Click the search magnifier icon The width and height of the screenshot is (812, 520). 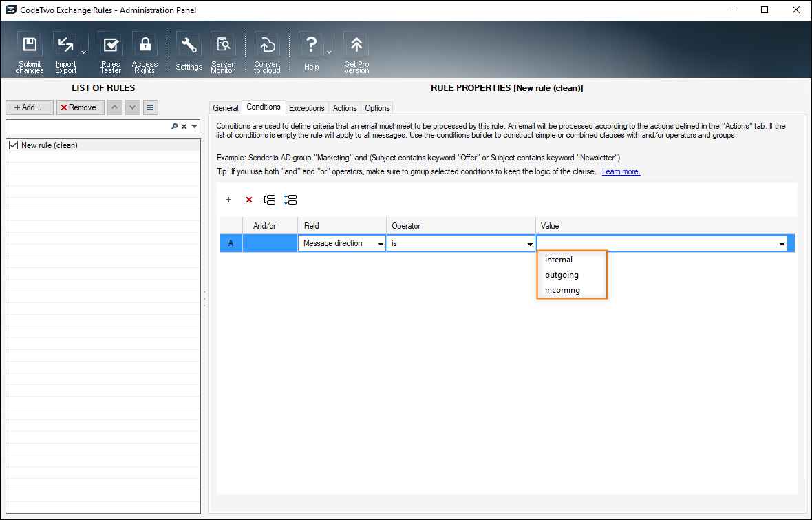coord(175,127)
